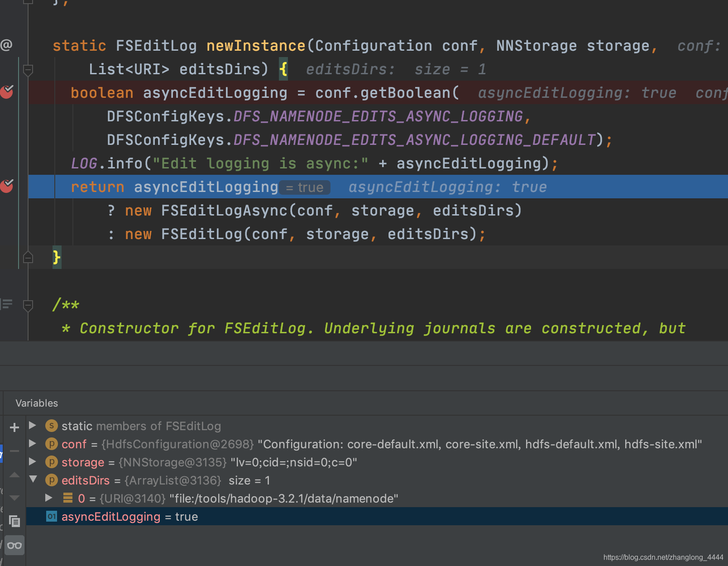The width and height of the screenshot is (728, 566).
Task: Click the Add watch plus icon
Action: coord(14,427)
